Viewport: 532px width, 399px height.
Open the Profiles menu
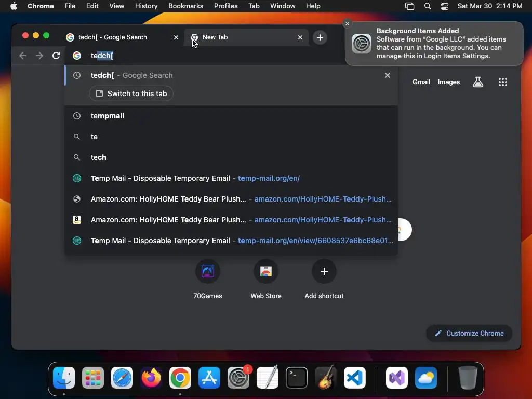(225, 6)
